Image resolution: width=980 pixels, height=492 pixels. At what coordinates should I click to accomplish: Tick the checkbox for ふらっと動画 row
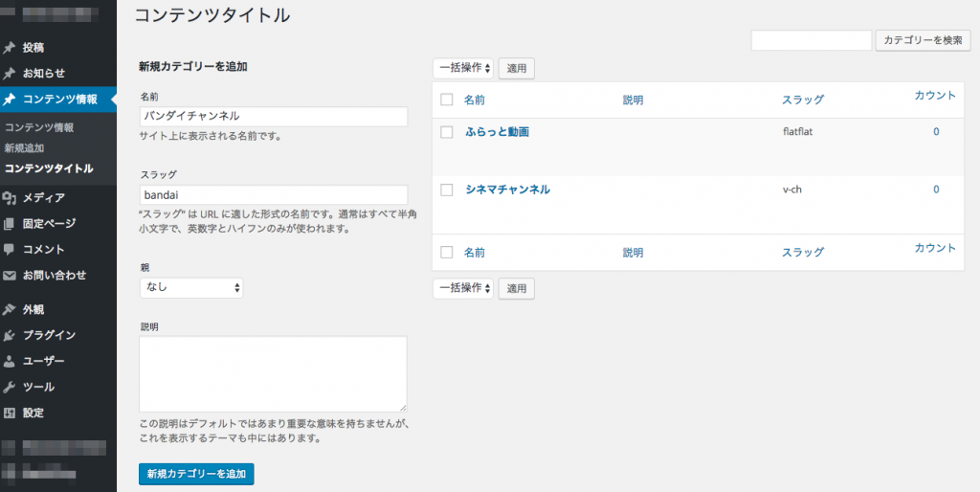pos(446,132)
